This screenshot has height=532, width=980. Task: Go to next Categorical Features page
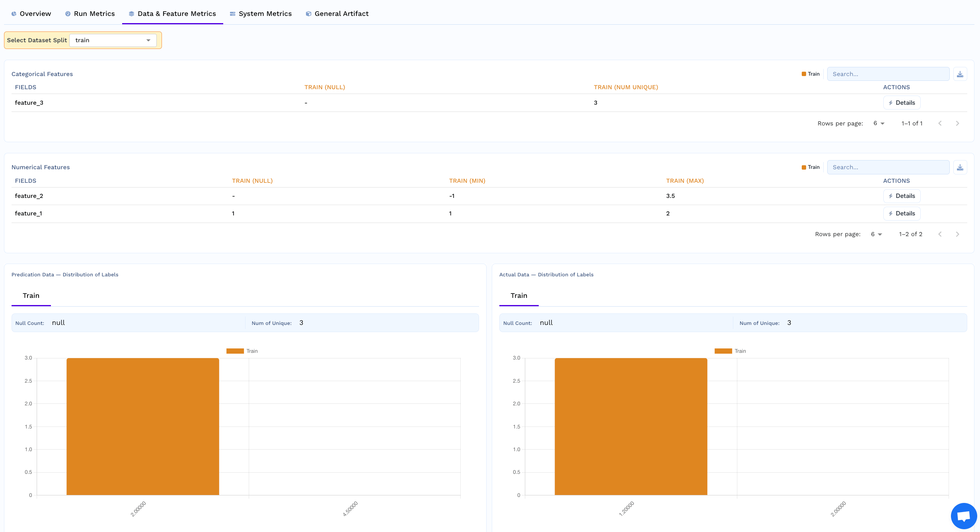[x=957, y=123]
